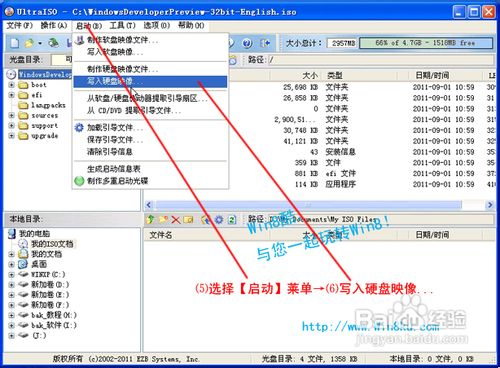Click the scrollbar left arrow button
500x368 pixels.
pos(149,204)
